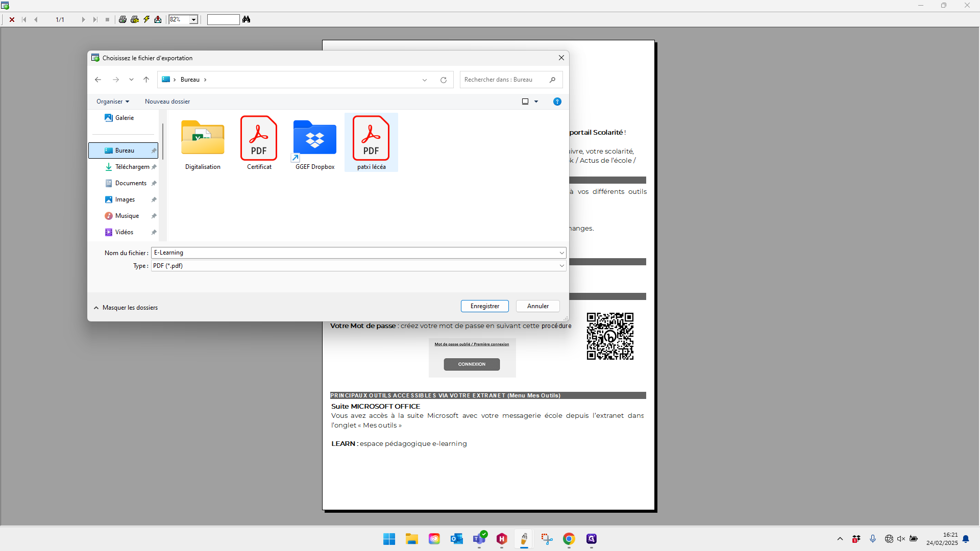The image size is (980, 551).
Task: Click the 16:21 clock in system tray
Action: [942, 539]
